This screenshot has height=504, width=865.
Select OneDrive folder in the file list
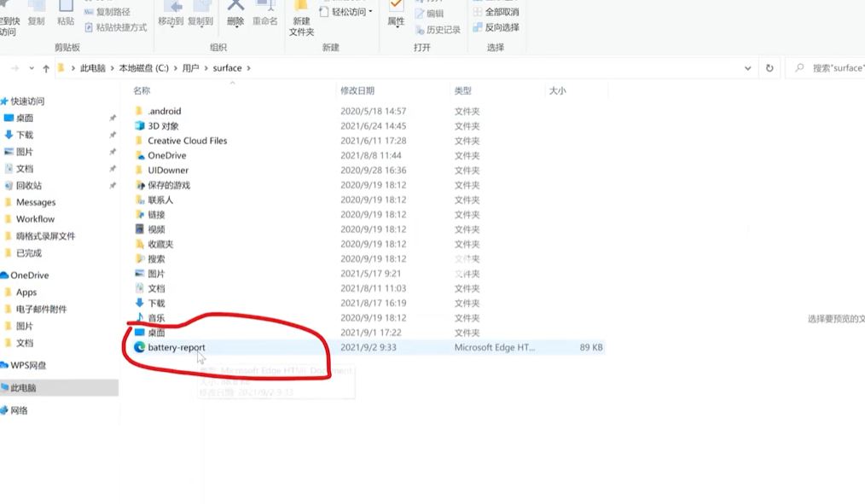click(x=166, y=155)
